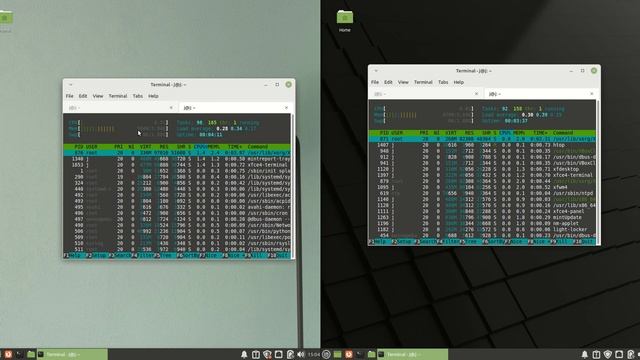Select the mintreport-tray process row
The width and height of the screenshot is (640, 360).
coord(177,159)
